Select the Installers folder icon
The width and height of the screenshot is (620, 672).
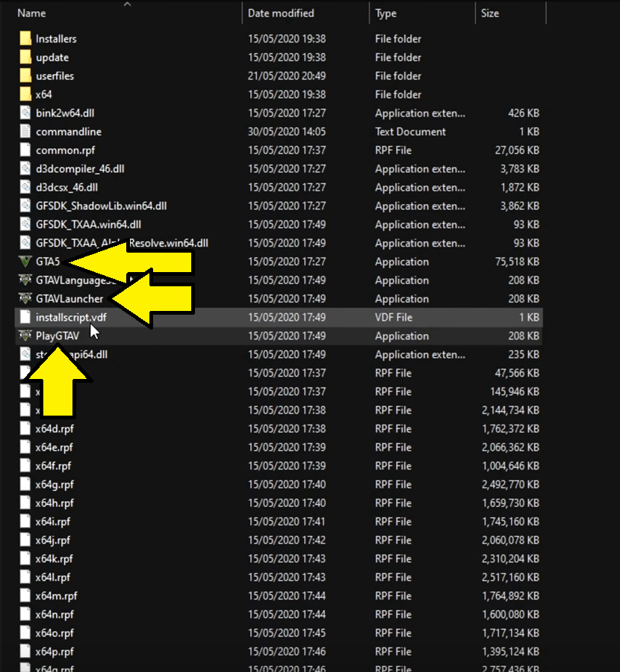click(x=25, y=39)
